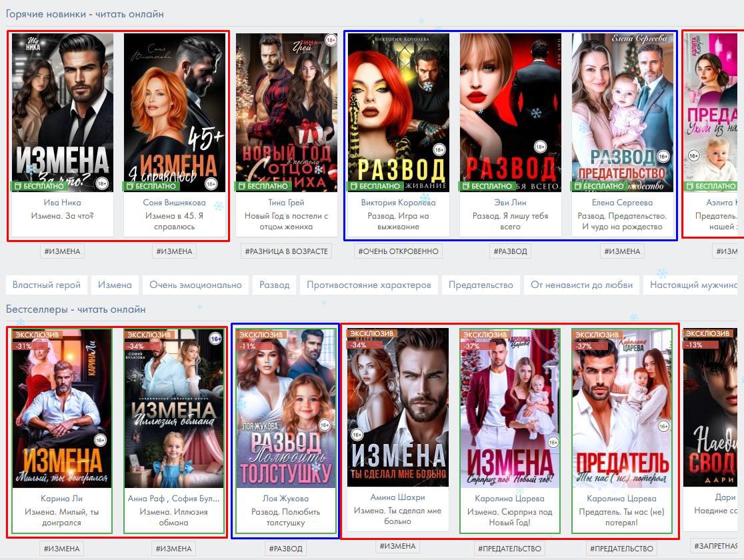Click БЕСПЛАТНО badge on Тина Грей cover

click(263, 186)
